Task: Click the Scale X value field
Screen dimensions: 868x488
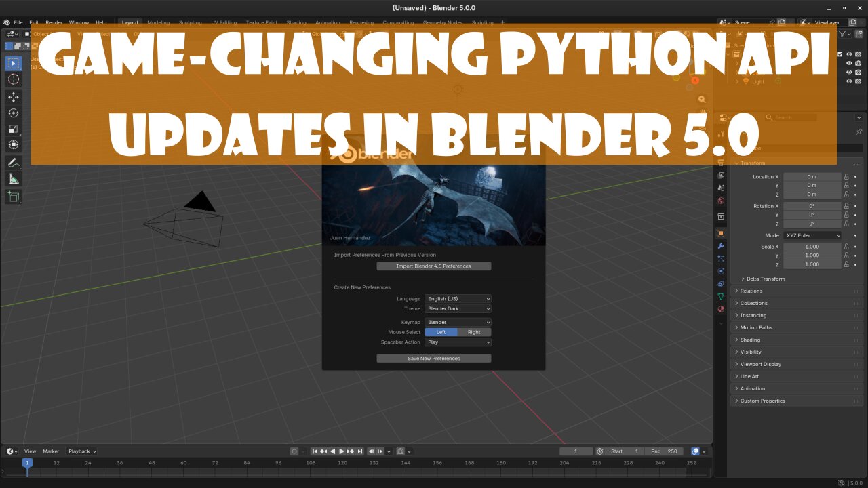Action: click(812, 247)
